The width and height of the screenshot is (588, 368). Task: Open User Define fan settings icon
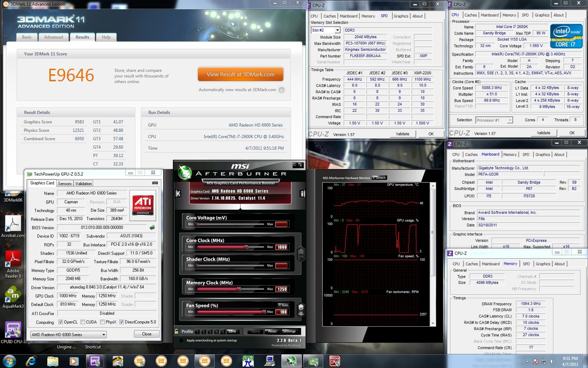coord(301,309)
